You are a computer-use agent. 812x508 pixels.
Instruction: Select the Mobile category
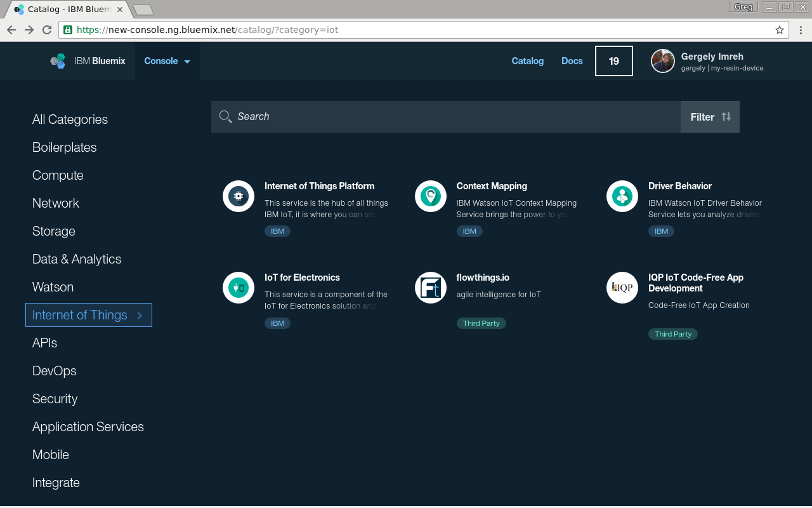(x=51, y=455)
